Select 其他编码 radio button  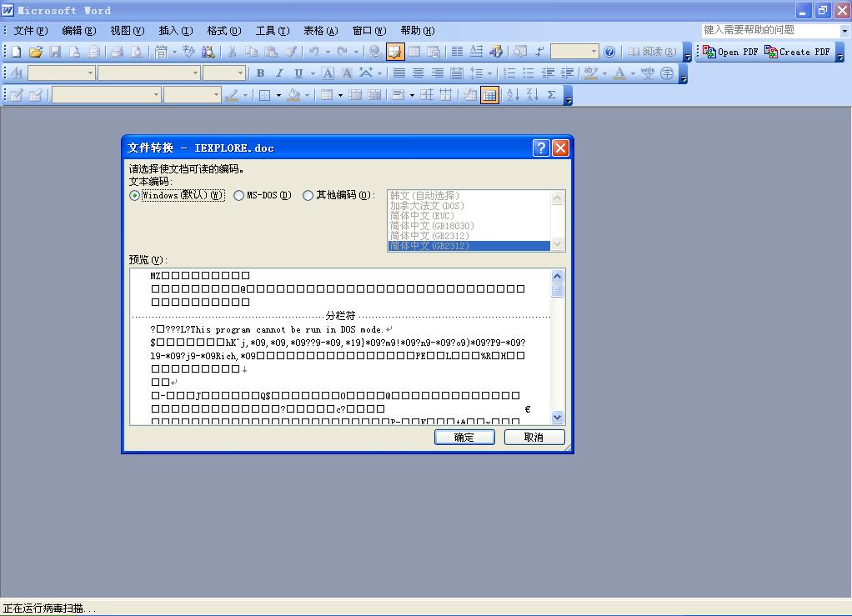pyautogui.click(x=308, y=196)
